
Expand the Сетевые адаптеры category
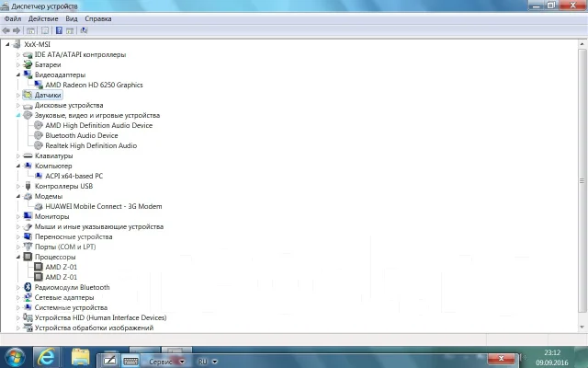17,297
